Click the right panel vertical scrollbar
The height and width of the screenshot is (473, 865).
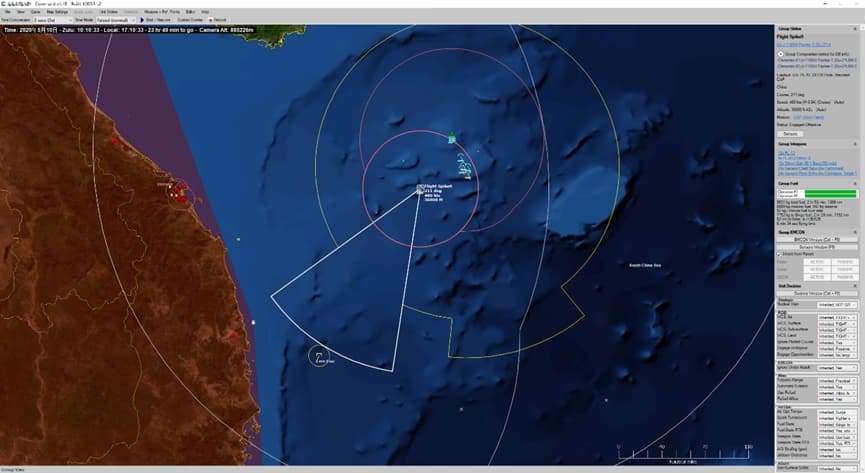point(862,246)
